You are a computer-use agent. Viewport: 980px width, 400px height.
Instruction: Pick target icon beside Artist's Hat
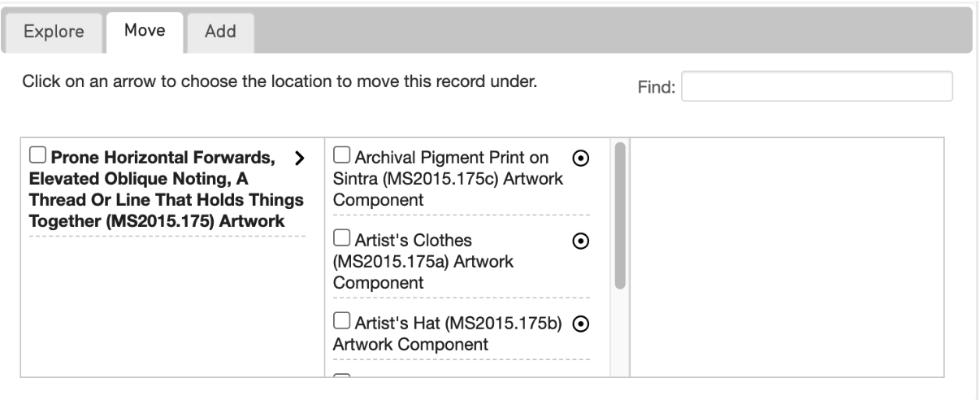point(581,324)
